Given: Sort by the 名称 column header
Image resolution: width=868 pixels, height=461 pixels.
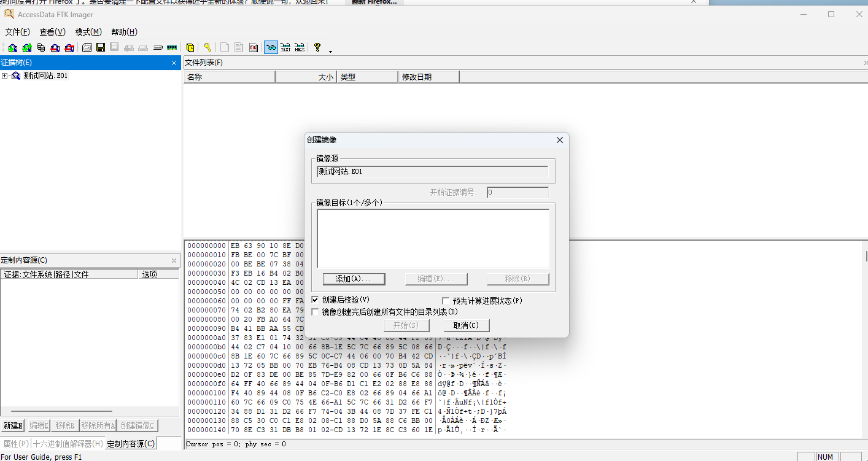Looking at the screenshot, I should point(230,77).
